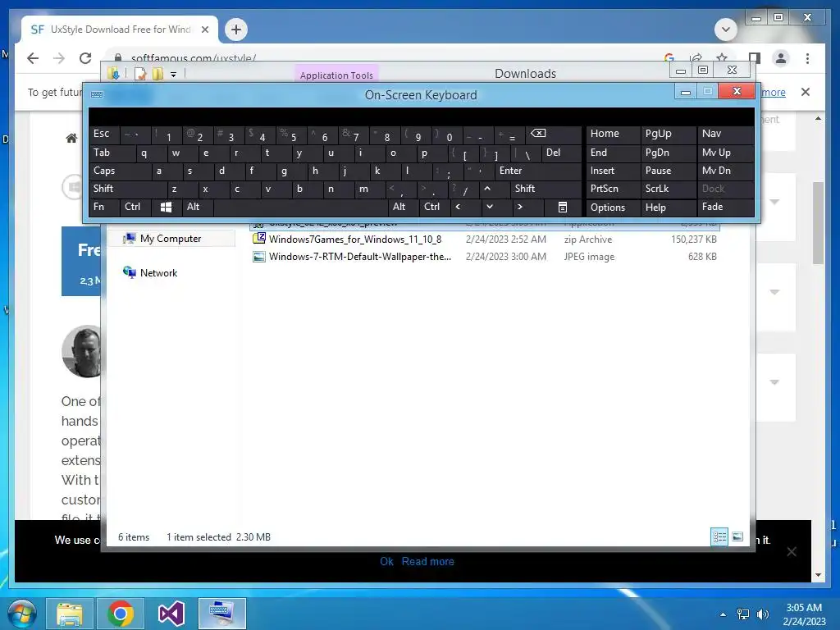Click the context menu key on keyboard
This screenshot has width=840, height=630.
pos(563,208)
